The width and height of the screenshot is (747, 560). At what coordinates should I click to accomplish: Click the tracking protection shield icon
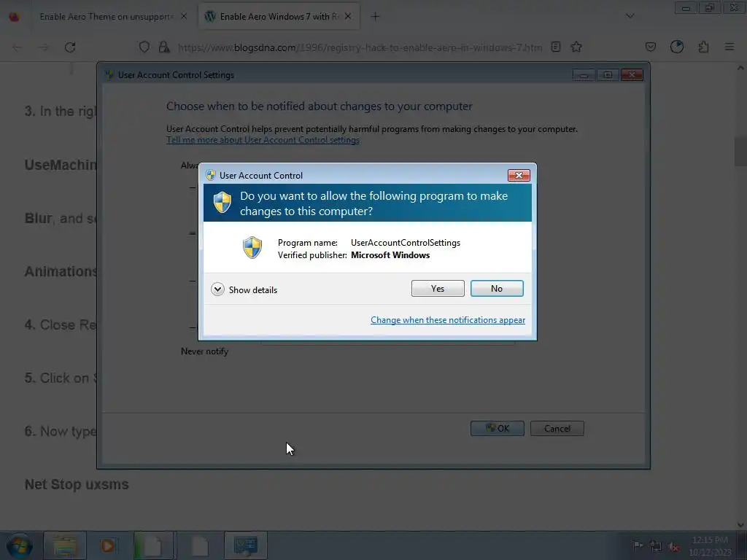pos(144,47)
